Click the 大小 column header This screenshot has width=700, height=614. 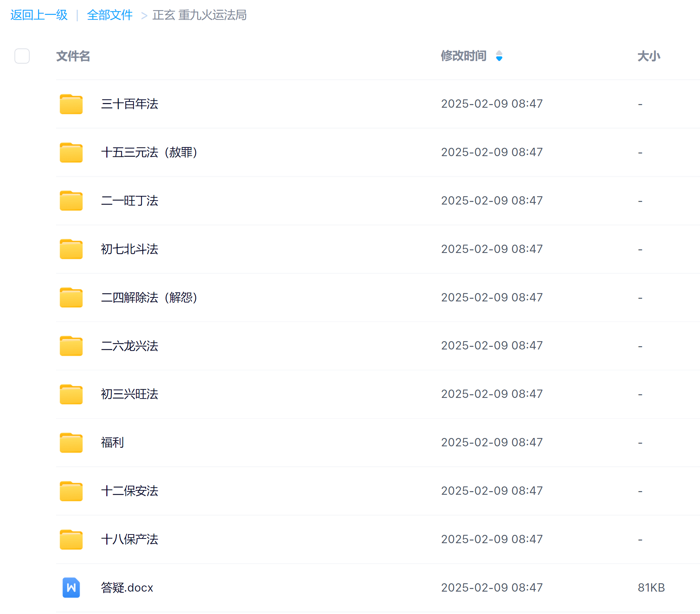pos(648,56)
